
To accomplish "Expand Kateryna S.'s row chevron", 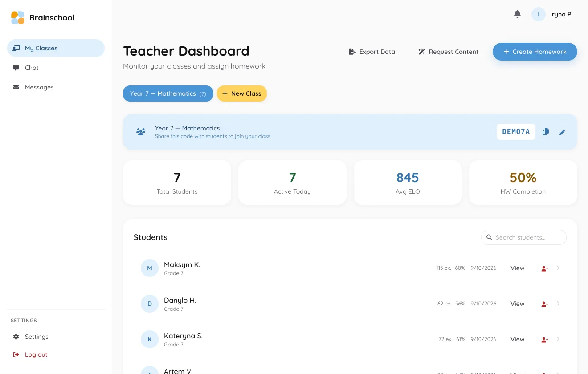I will tap(558, 339).
